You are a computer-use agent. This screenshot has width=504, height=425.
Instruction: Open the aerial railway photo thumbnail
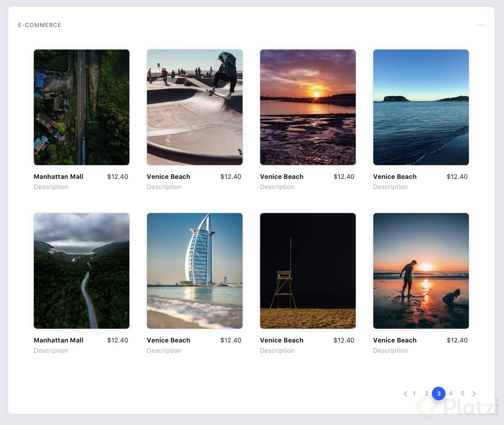(x=81, y=107)
